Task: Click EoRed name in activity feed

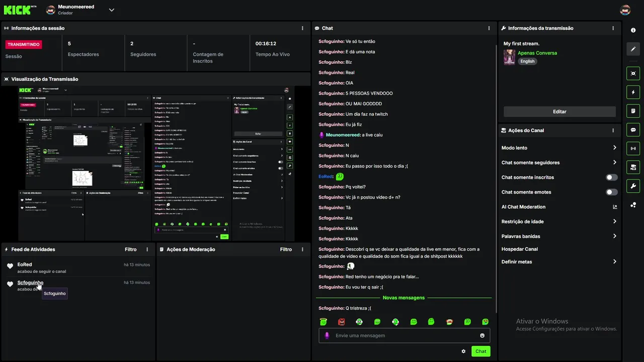Action: (25, 264)
